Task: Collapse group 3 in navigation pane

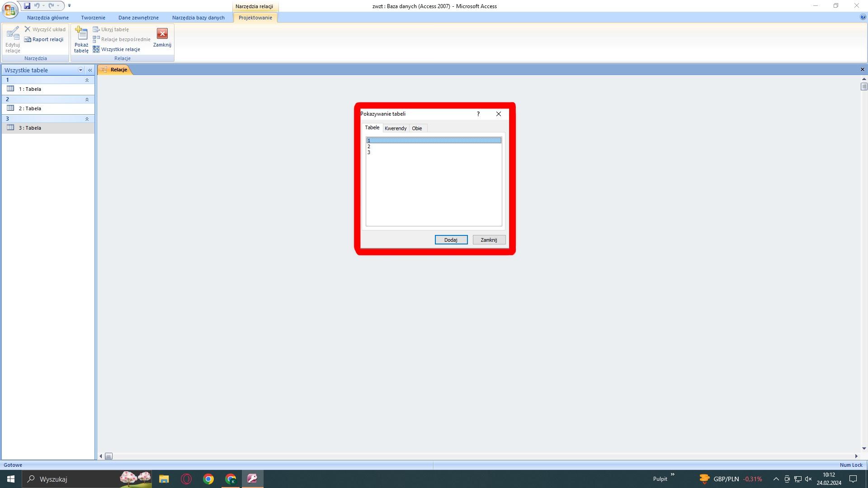Action: coord(87,119)
